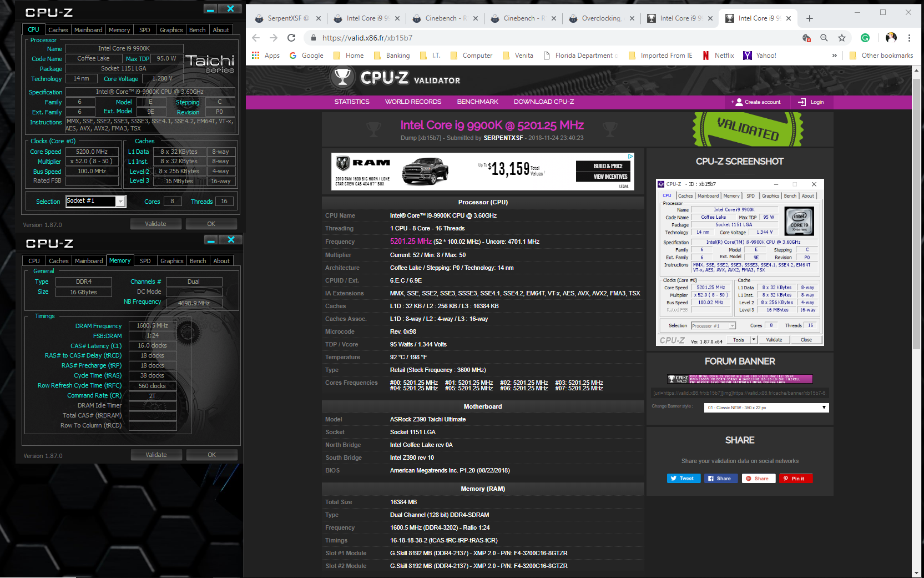This screenshot has height=578, width=924.
Task: Select the ASRock Z390 Taichi Ultimate model text
Action: (x=428, y=419)
